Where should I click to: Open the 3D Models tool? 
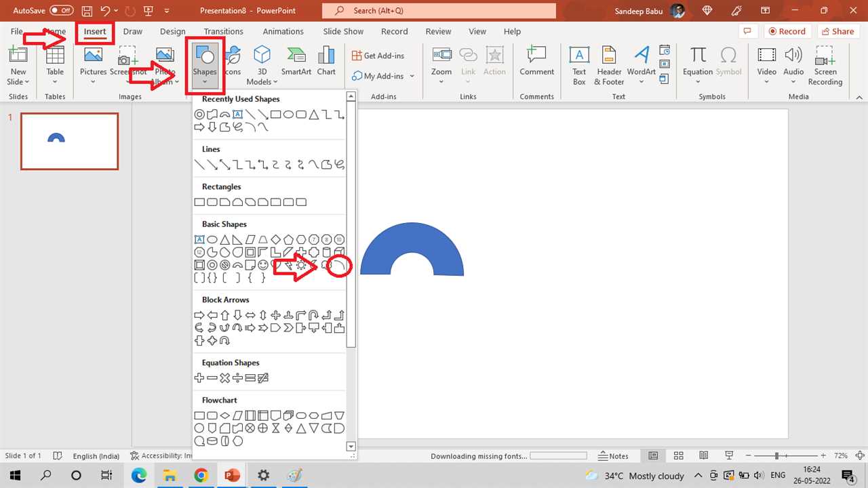pyautogui.click(x=262, y=65)
